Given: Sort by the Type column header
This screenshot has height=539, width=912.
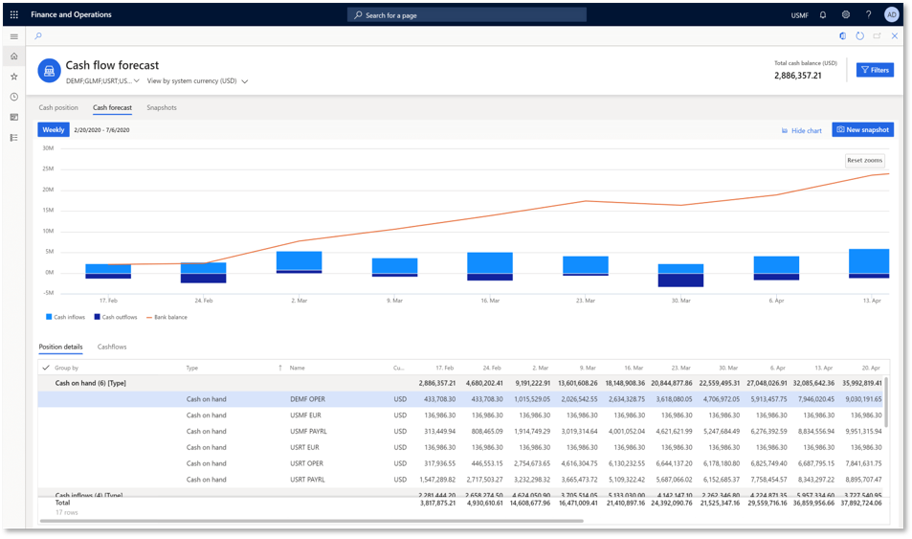Looking at the screenshot, I should click(x=192, y=368).
